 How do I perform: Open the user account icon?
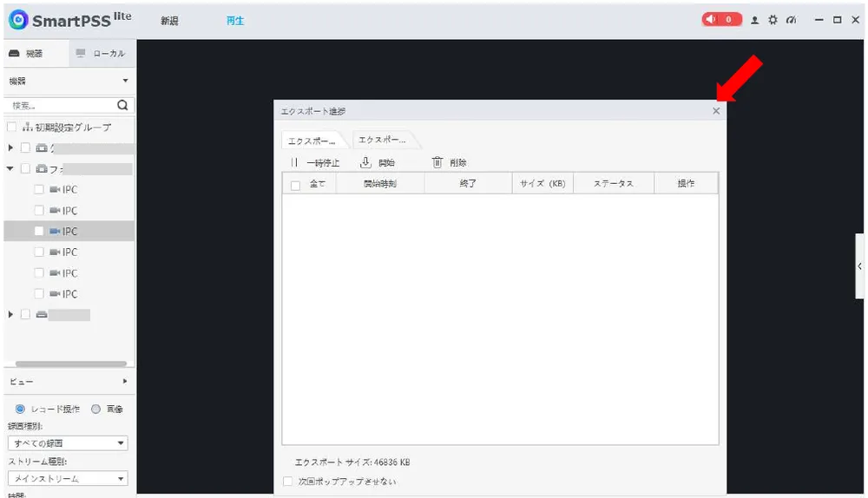754,20
